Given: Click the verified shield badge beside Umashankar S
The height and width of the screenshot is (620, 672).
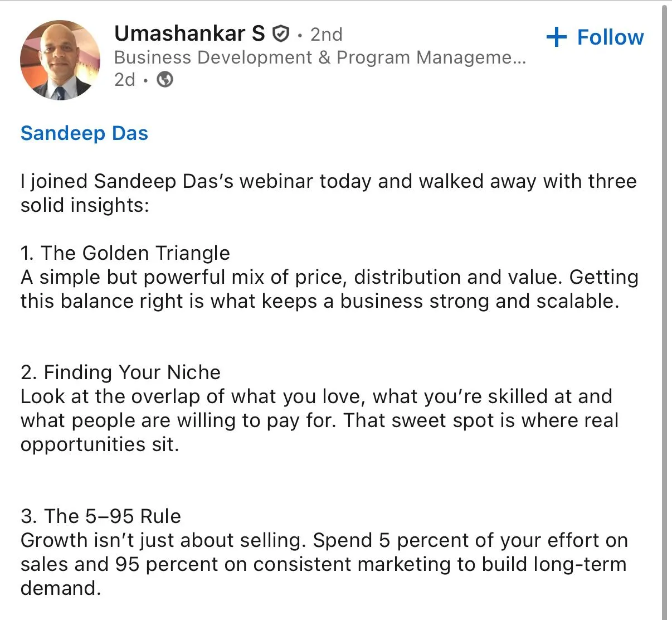Looking at the screenshot, I should [x=281, y=35].
